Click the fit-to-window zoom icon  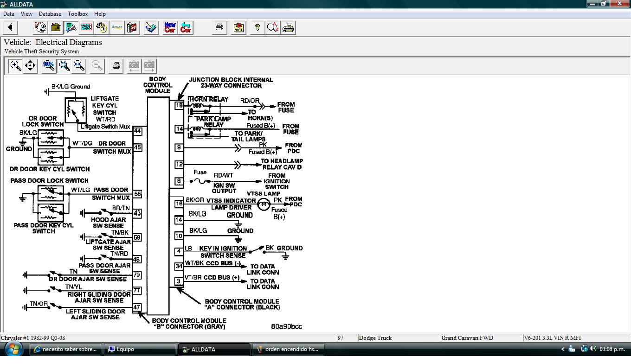click(64, 65)
